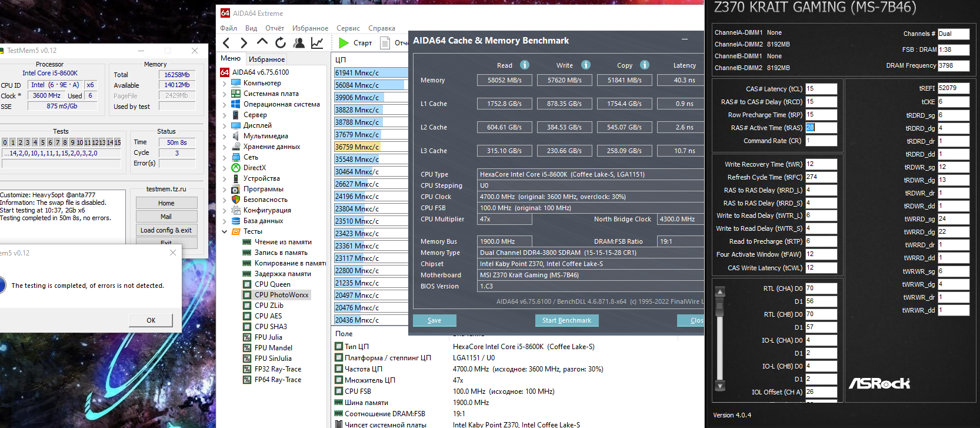
Task: Expand the Дисплей tree node
Action: pos(224,126)
